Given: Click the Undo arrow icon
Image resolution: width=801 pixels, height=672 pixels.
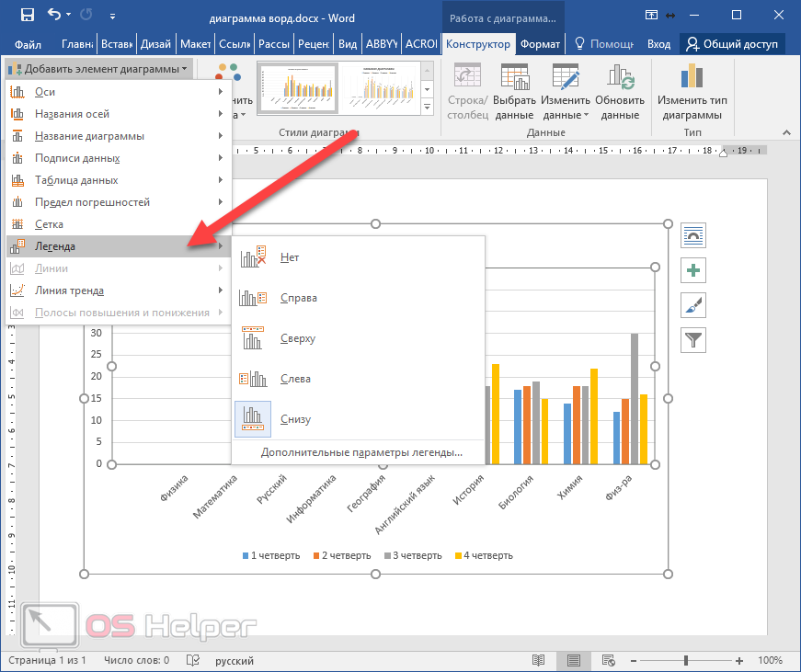Looking at the screenshot, I should [53, 15].
